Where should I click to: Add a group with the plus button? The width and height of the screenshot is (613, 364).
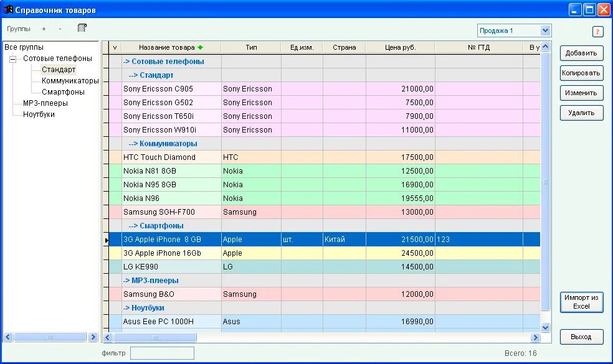[44, 29]
